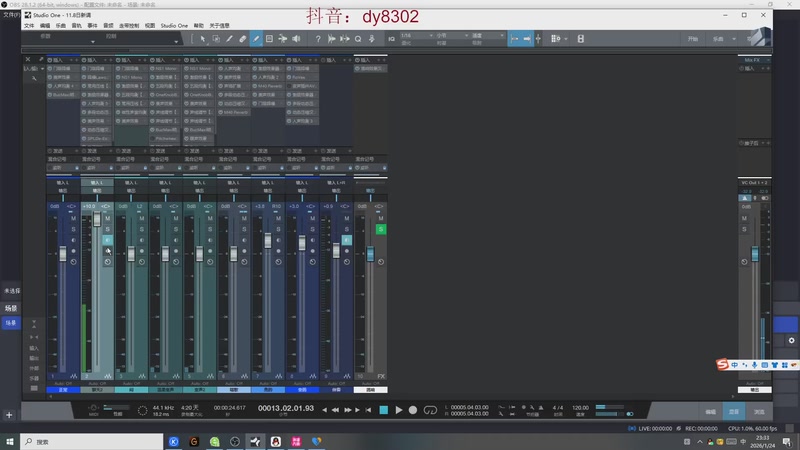The image size is (800, 450).
Task: Open the QQ penguin taskbar icon
Action: (x=276, y=441)
